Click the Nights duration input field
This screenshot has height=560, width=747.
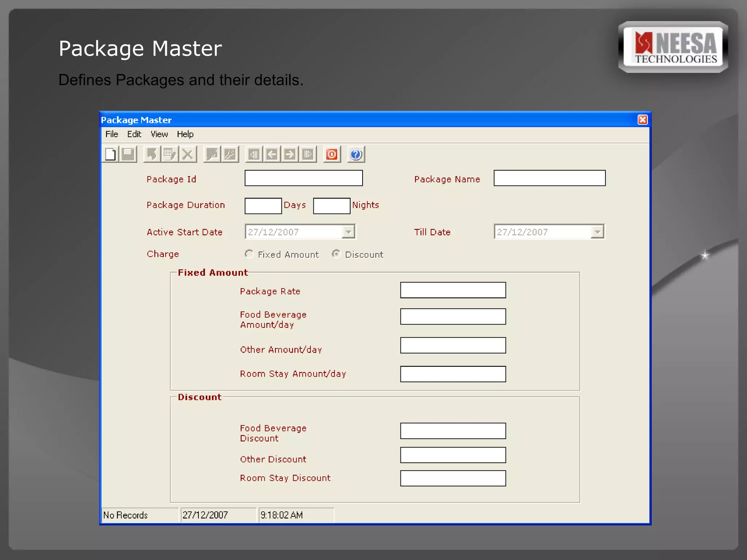tap(332, 206)
